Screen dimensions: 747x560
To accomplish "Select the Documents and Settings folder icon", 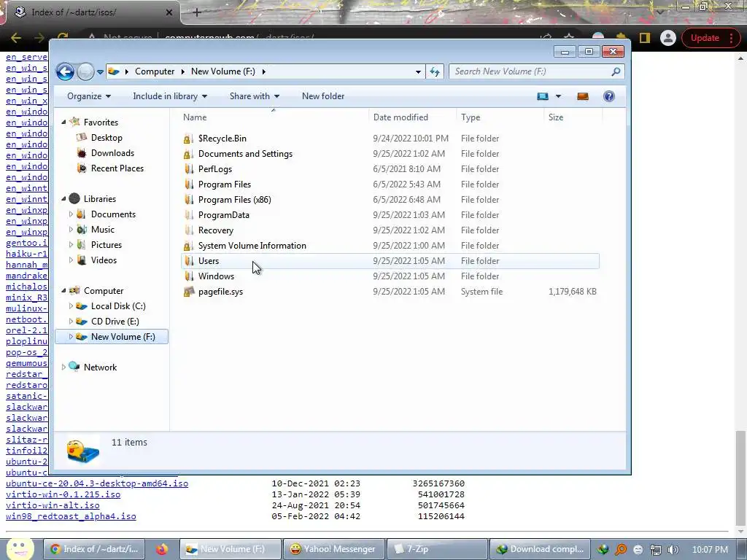I will (x=189, y=154).
